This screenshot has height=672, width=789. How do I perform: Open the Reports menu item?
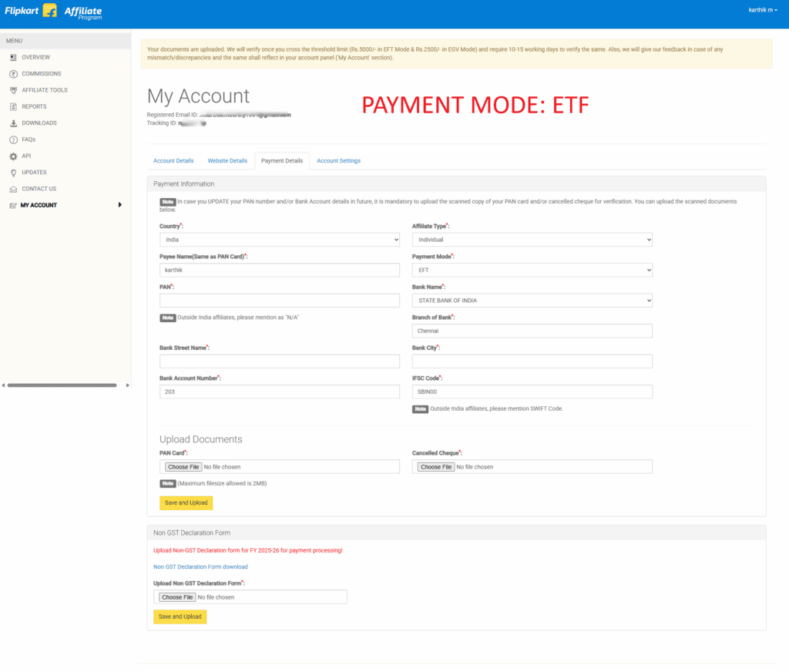pyautogui.click(x=34, y=106)
